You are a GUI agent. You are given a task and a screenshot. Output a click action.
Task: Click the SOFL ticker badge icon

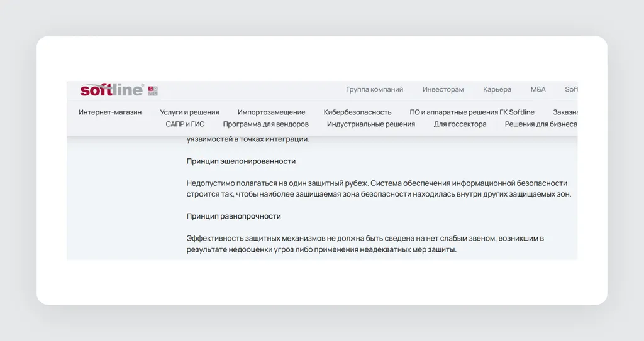(x=153, y=90)
